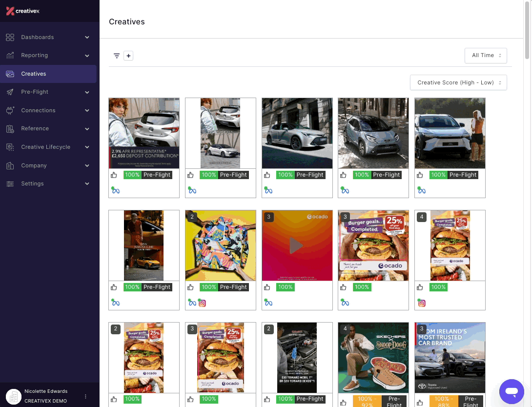Open Dashboards in the sidebar
Screen dimensions: 532x407
pos(48,37)
